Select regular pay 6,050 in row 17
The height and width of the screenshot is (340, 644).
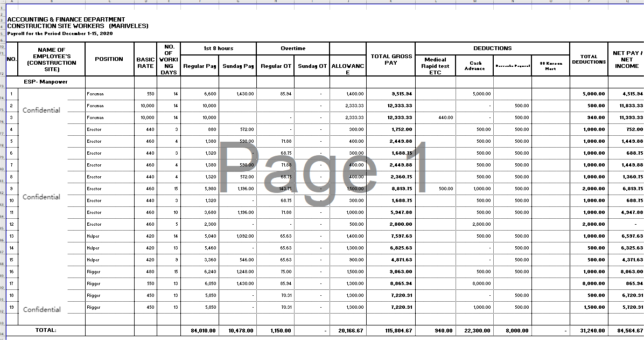point(210,283)
